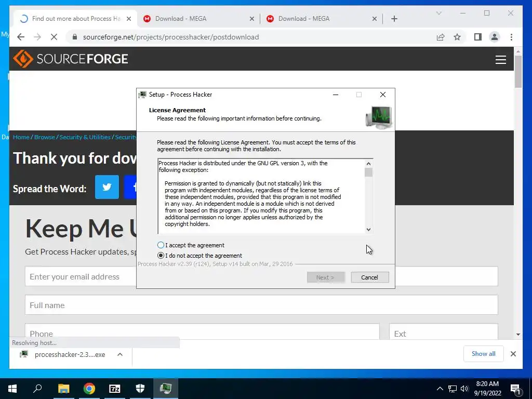Click the disabled Next button in Setup
This screenshot has height=399, width=532.
click(326, 277)
